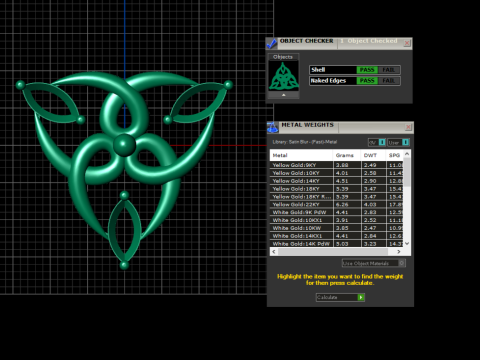Viewport: 480px width, 360px height.
Task: Select the Yellow Gold:9KY row
Action: click(x=337, y=165)
